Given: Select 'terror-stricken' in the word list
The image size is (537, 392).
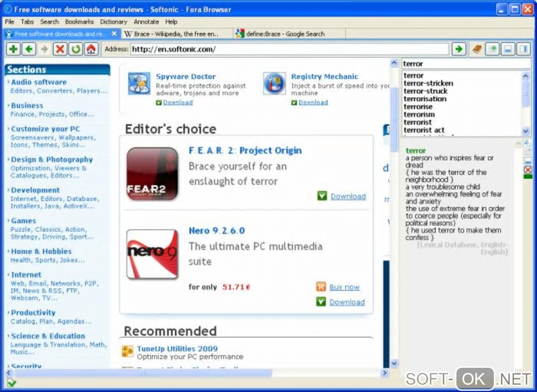Looking at the screenshot, I should click(x=428, y=83).
